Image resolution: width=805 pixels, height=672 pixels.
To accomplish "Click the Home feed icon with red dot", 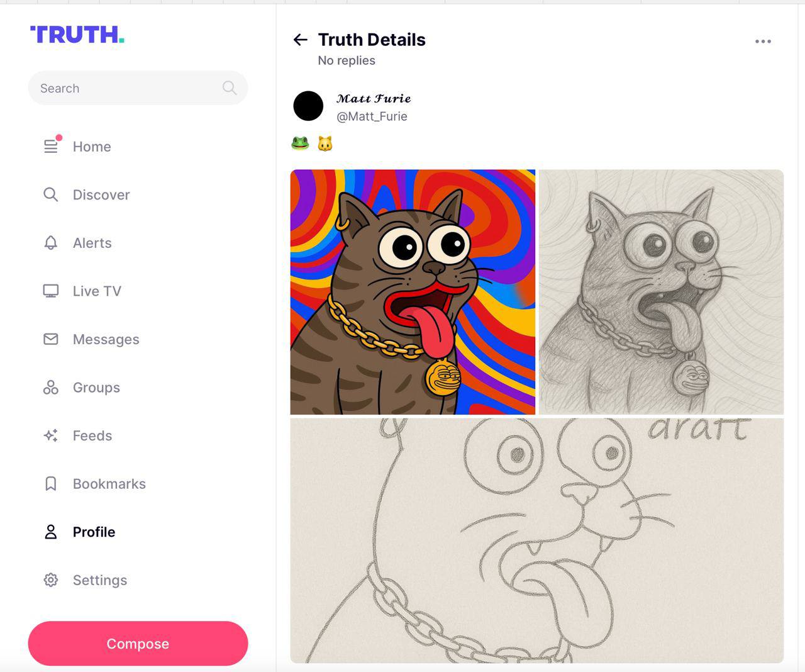I will pos(52,145).
